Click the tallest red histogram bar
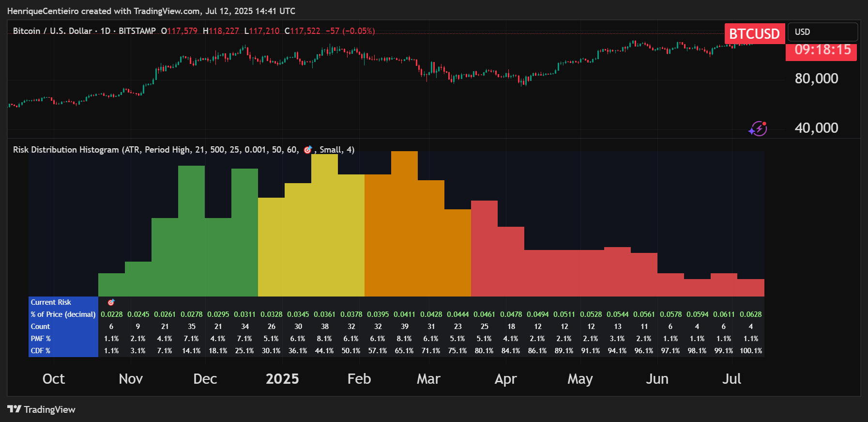Image resolution: width=868 pixels, height=422 pixels. pyautogui.click(x=484, y=249)
